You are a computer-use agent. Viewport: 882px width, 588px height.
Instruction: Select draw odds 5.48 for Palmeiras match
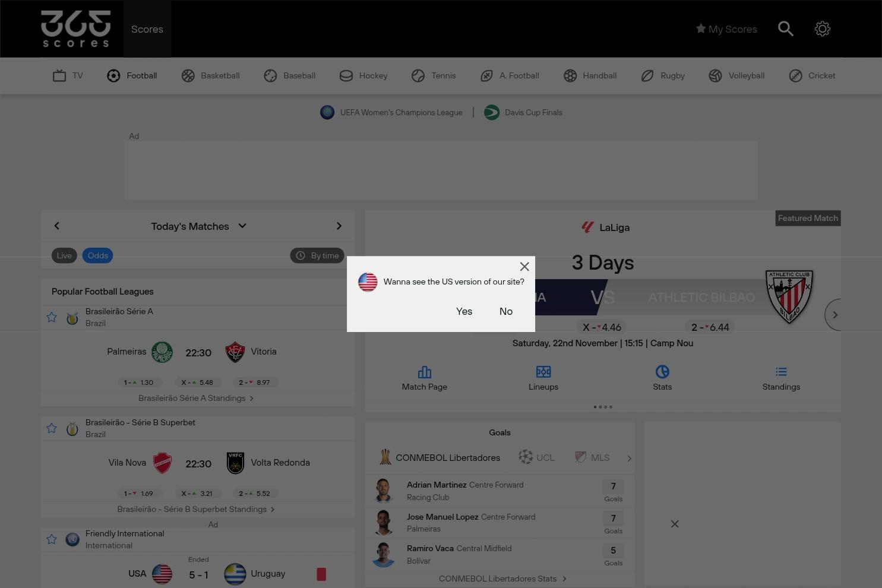[197, 382]
